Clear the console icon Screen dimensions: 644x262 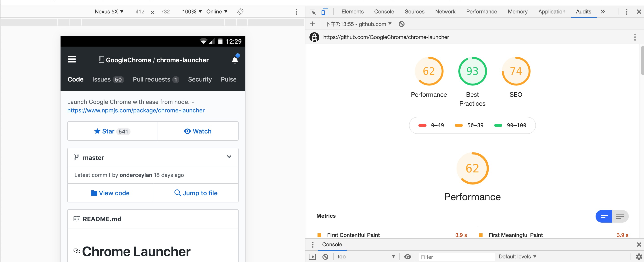(x=325, y=257)
